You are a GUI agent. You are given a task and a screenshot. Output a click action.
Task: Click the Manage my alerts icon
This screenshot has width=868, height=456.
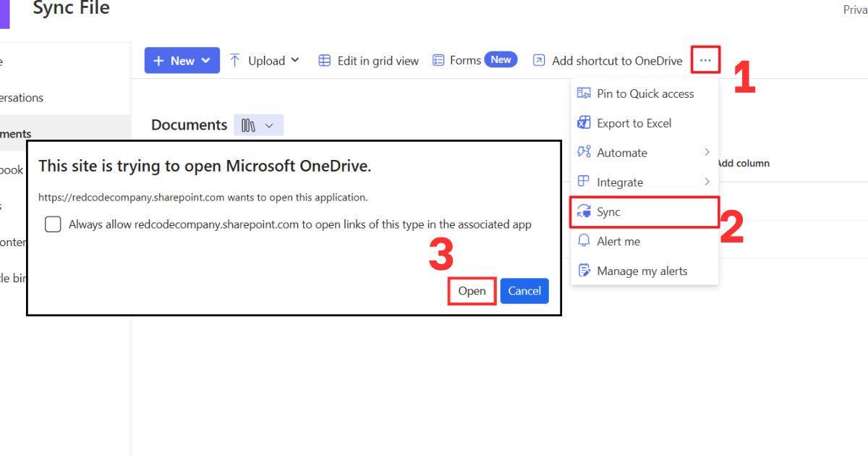pos(584,270)
